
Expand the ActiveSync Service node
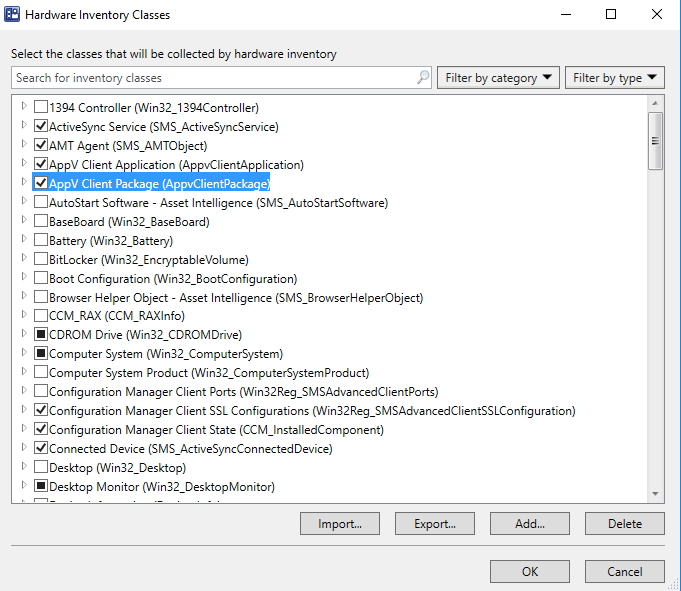point(24,125)
